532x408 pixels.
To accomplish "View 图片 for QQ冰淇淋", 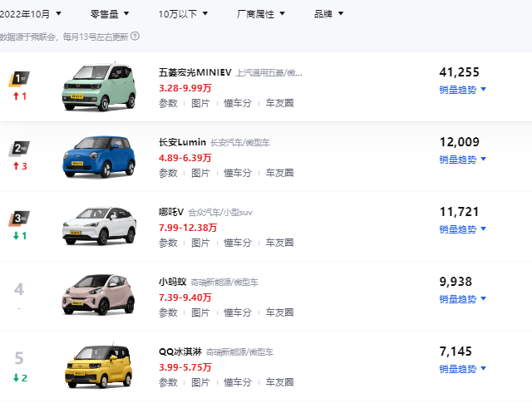I will [x=200, y=382].
